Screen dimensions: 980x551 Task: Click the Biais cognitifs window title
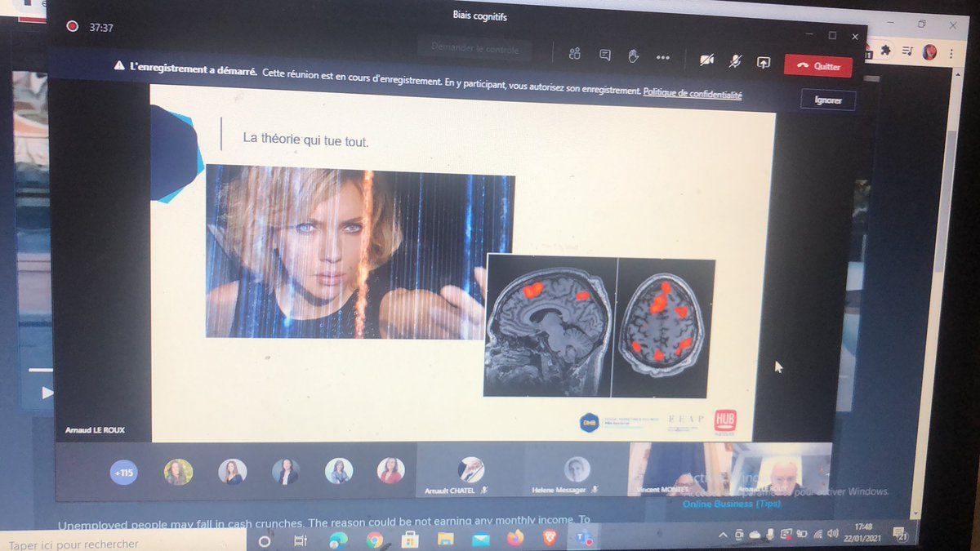pos(479,15)
